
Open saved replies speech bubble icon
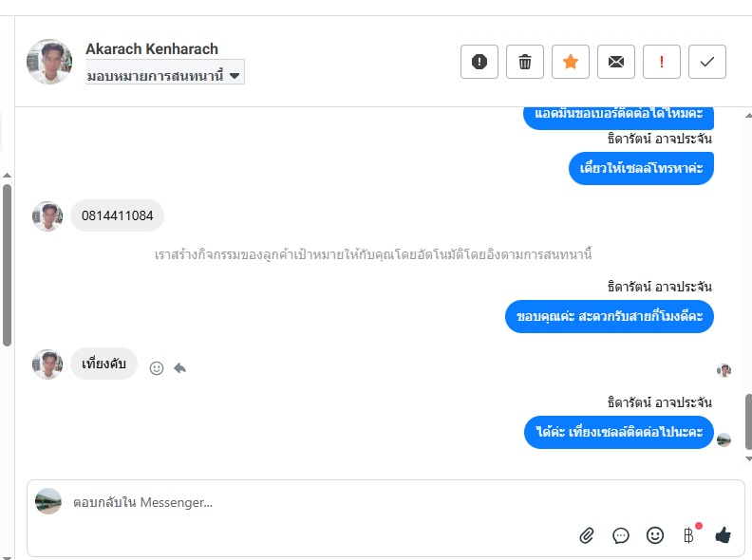tap(621, 535)
